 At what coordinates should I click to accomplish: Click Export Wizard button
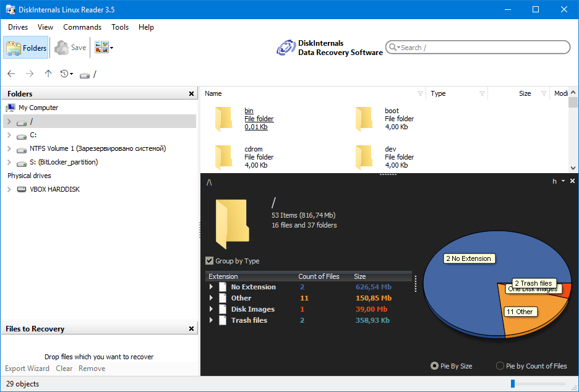point(27,369)
